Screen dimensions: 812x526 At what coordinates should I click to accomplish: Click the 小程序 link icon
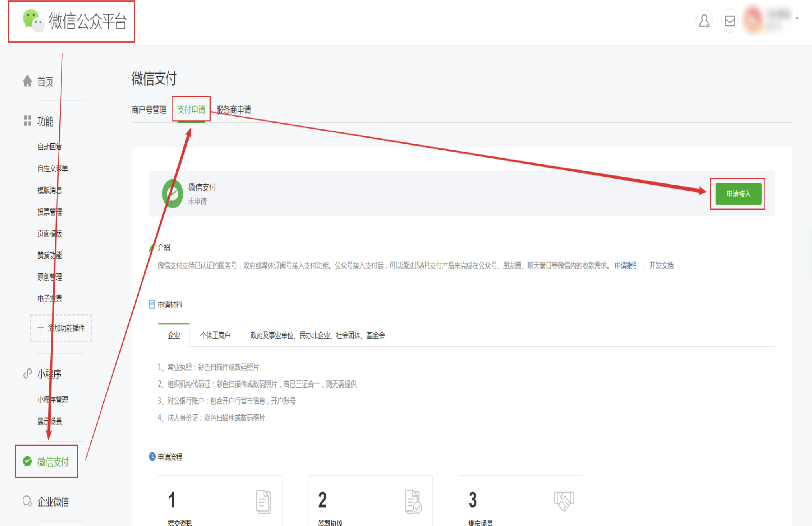pyautogui.click(x=27, y=374)
